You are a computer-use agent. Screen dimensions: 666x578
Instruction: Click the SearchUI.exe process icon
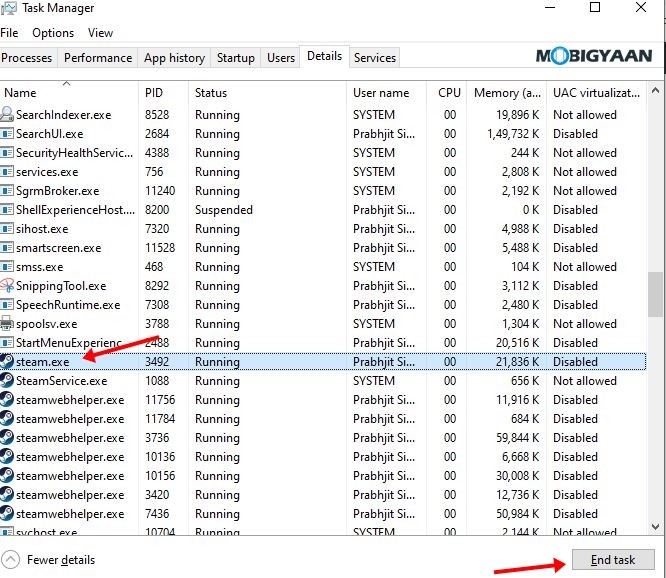tap(7, 134)
